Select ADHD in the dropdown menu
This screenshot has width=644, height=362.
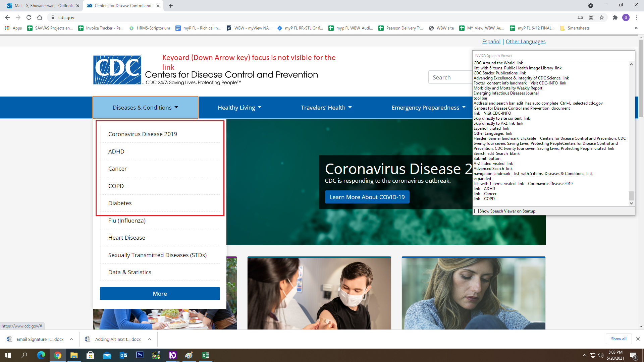(161, 152)
